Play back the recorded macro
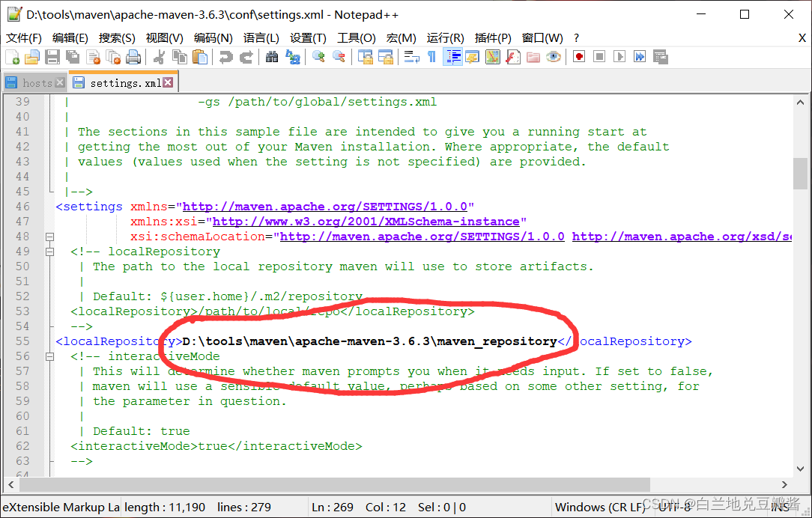 click(619, 57)
